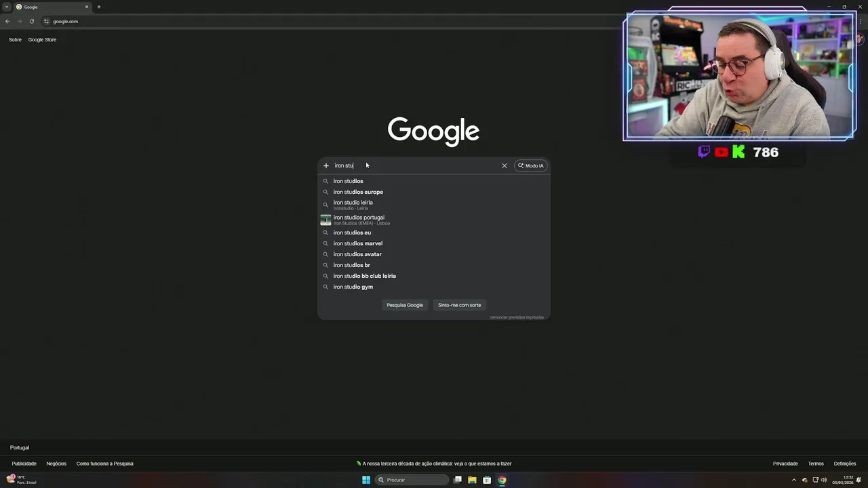The width and height of the screenshot is (868, 488).
Task: Focus the google.com address bar
Action: point(66,21)
